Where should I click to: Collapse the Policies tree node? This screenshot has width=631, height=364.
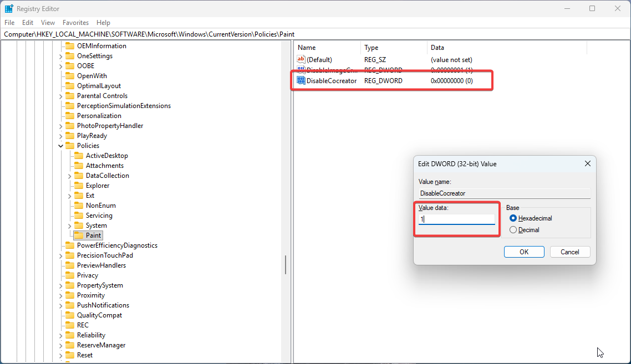[61, 146]
